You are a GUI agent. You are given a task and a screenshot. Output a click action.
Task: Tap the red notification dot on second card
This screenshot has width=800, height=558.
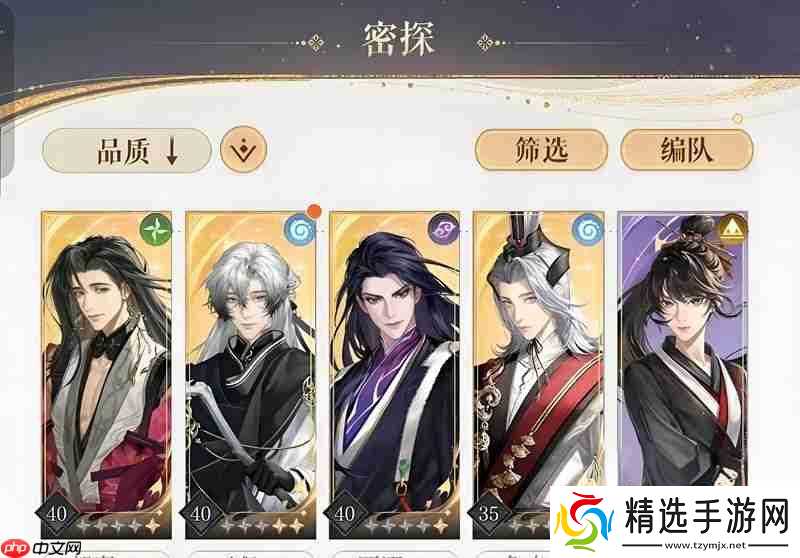pos(314,211)
